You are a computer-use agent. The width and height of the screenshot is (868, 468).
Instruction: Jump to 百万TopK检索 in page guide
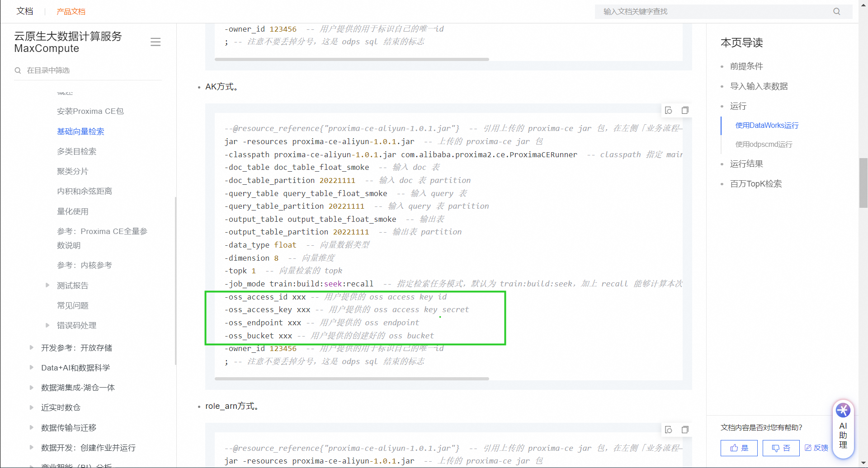756,184
